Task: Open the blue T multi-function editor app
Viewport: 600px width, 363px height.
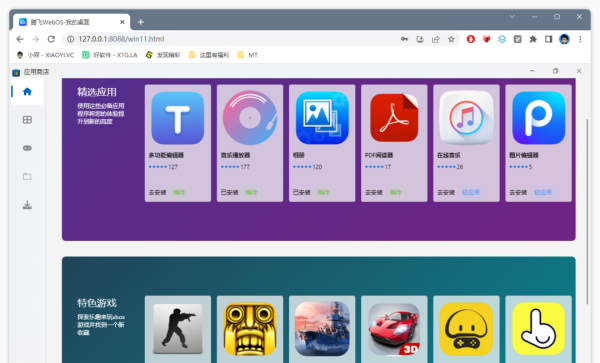Action: 178,118
